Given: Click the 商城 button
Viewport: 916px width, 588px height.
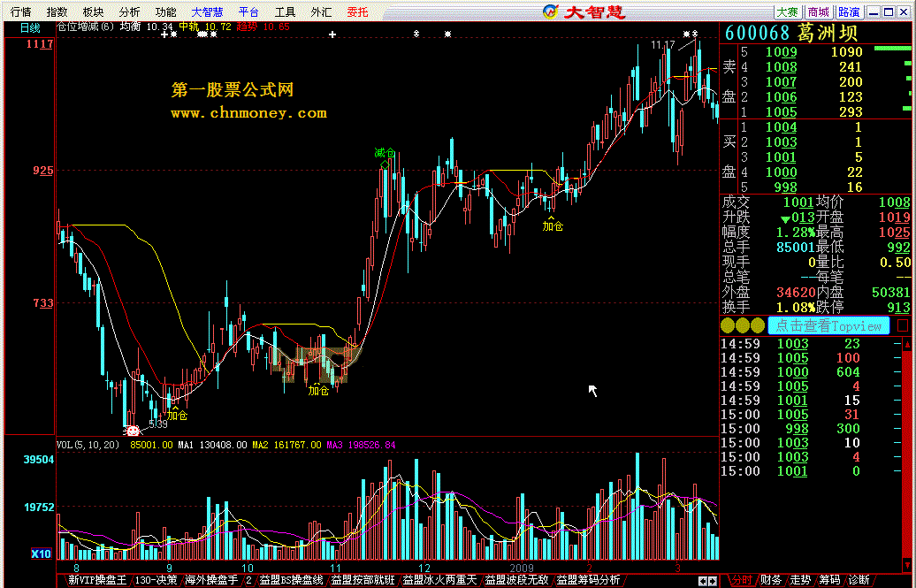Looking at the screenshot, I should coord(819,12).
